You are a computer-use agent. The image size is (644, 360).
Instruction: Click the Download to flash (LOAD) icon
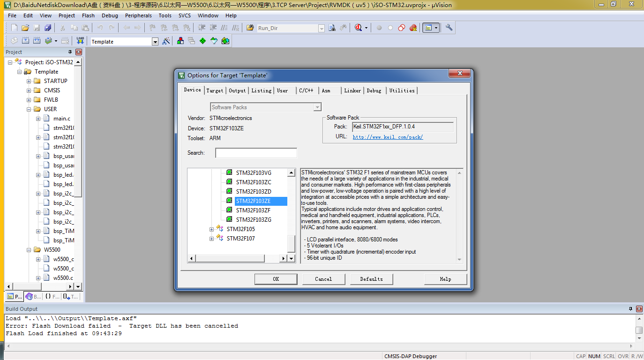click(x=81, y=41)
